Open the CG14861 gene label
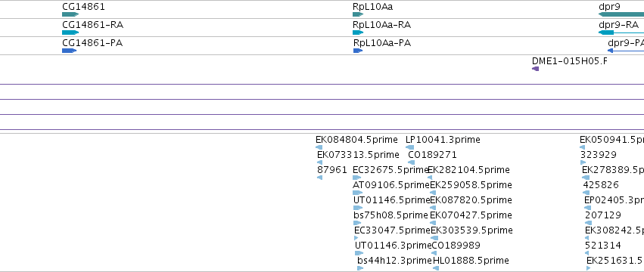The image size is (644, 272). point(83,7)
